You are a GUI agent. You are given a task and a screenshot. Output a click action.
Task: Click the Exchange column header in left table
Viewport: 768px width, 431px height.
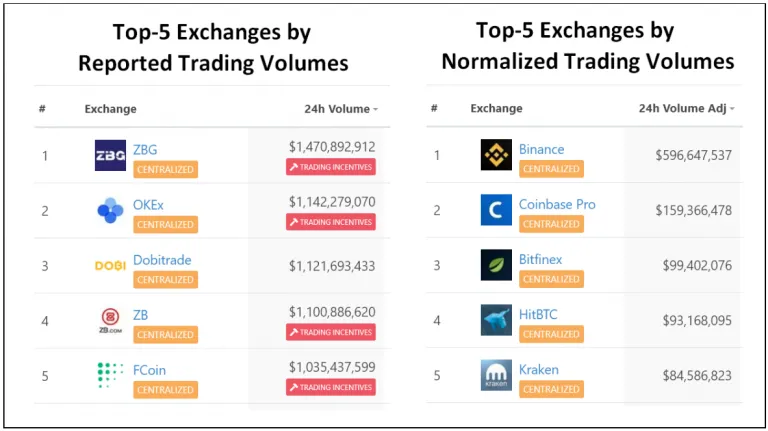(110, 108)
